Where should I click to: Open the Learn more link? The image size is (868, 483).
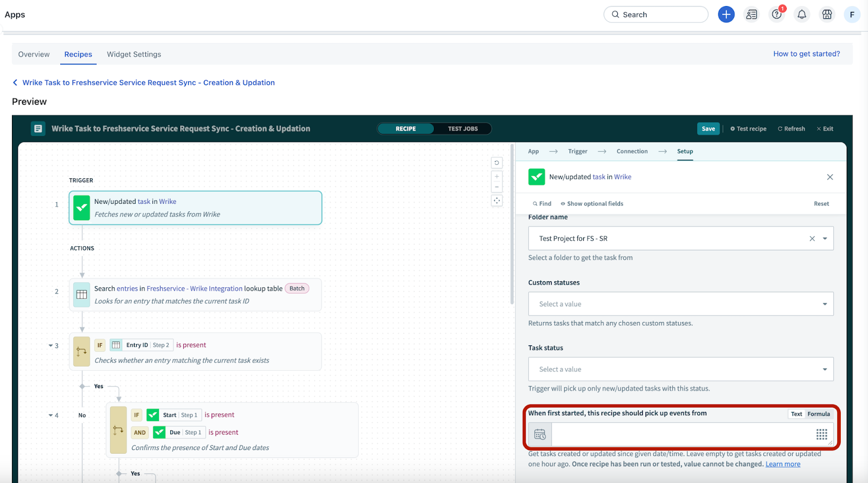[783, 464]
